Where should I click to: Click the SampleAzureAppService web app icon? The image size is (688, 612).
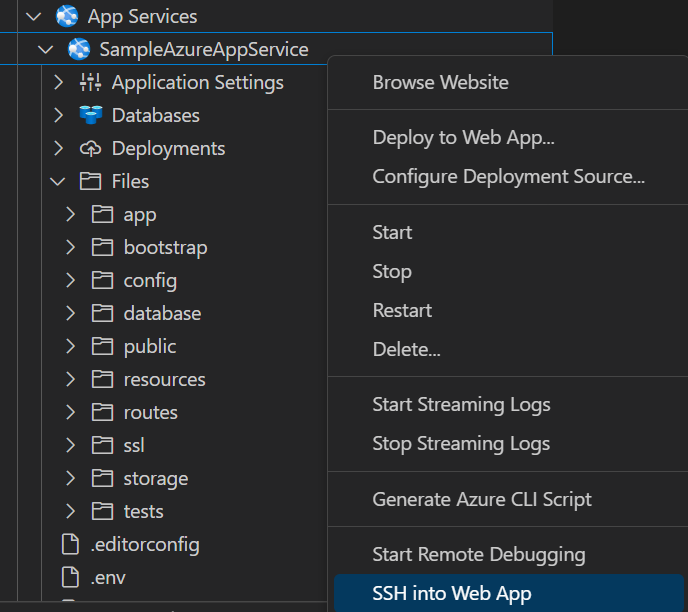point(78,49)
